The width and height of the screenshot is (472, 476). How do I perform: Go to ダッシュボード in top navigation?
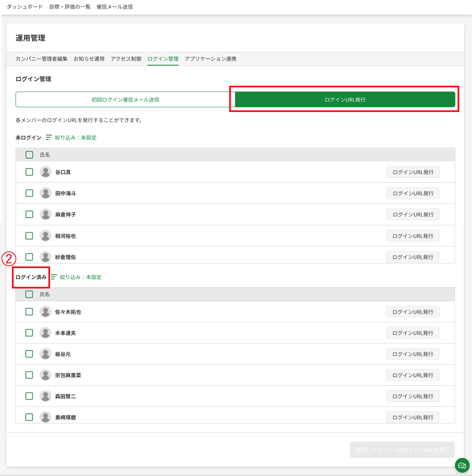(25, 7)
